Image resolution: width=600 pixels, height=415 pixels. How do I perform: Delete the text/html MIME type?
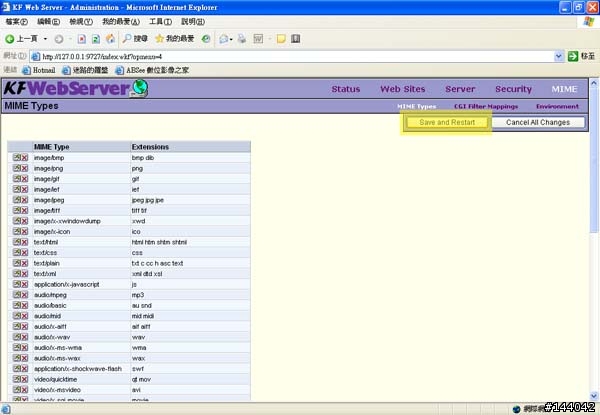24,242
